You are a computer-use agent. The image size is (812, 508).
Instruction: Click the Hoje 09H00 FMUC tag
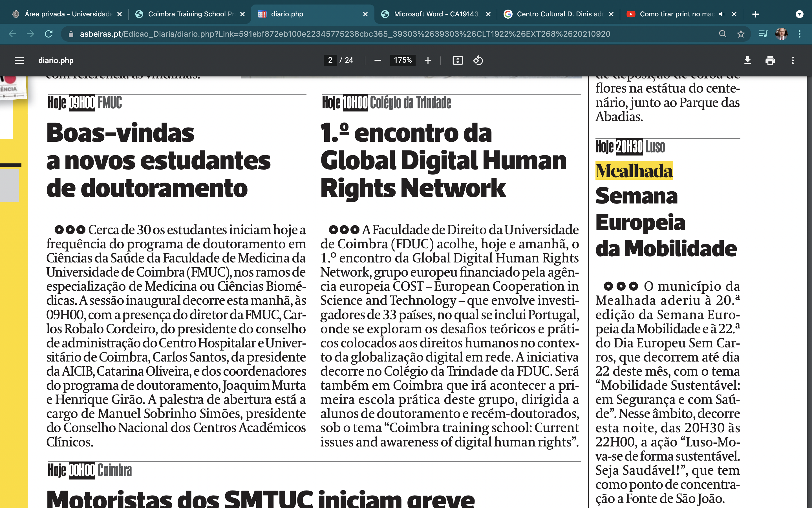85,103
